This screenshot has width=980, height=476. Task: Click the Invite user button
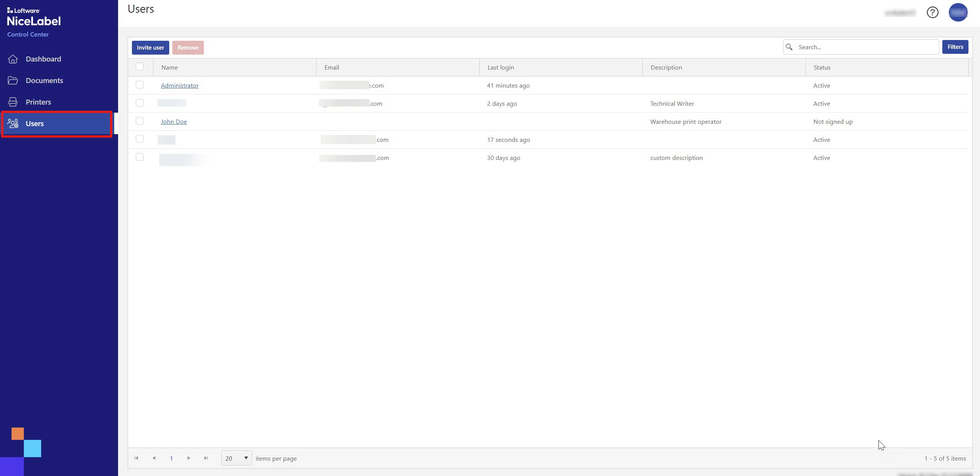pyautogui.click(x=150, y=48)
